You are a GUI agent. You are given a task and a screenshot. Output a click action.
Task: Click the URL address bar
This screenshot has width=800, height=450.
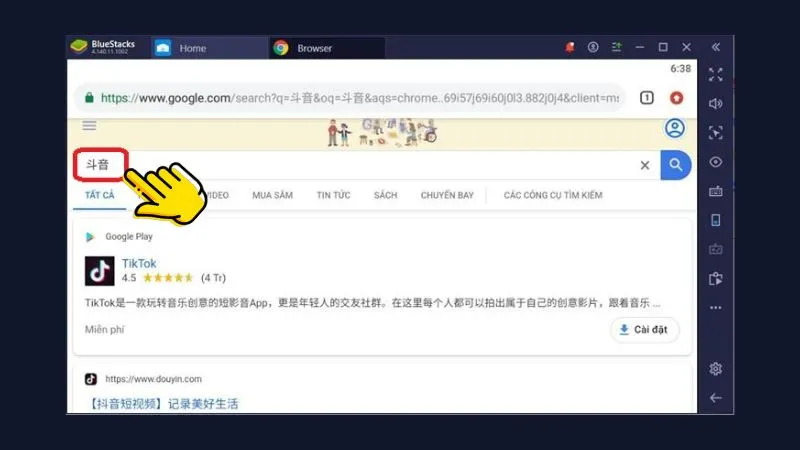coord(349,98)
